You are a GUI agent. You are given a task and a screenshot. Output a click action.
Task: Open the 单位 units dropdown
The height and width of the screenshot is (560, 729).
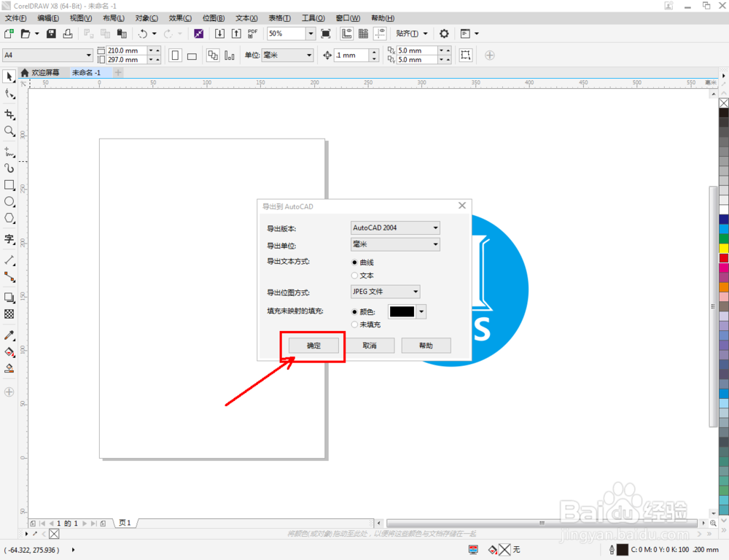click(x=286, y=55)
